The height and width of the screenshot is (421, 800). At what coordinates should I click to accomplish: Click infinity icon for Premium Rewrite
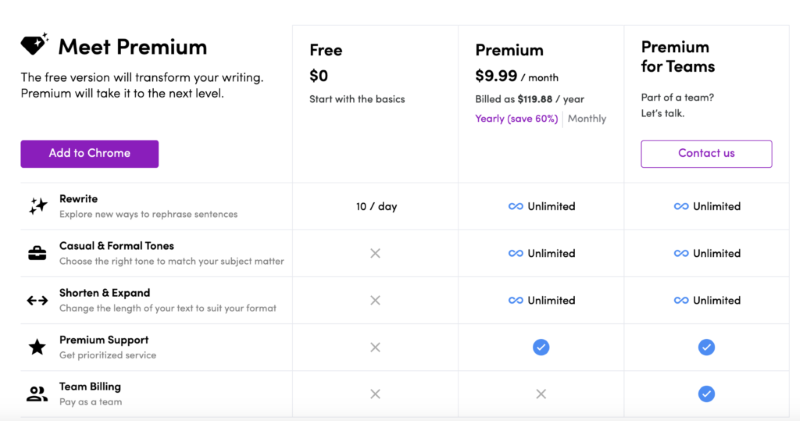click(516, 206)
